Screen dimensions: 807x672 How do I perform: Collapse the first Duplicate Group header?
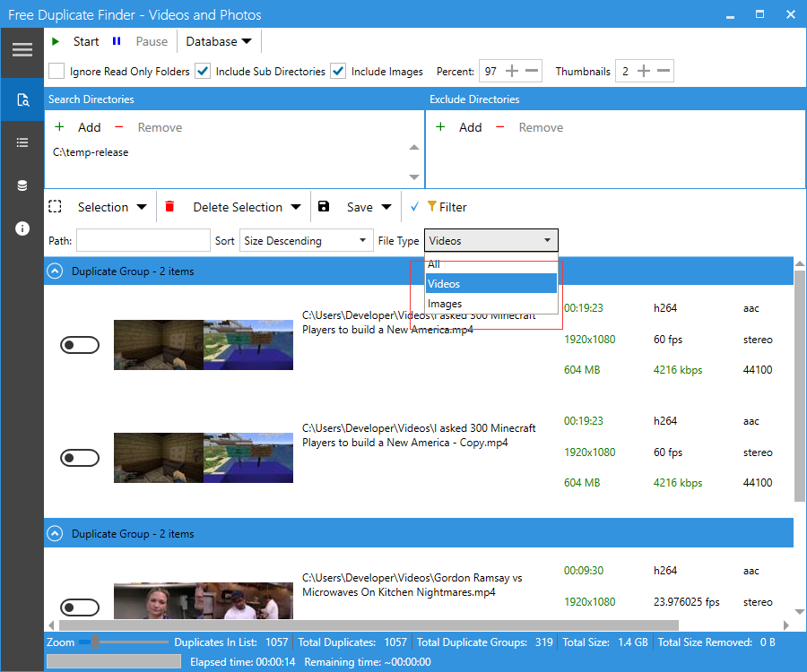(x=56, y=271)
